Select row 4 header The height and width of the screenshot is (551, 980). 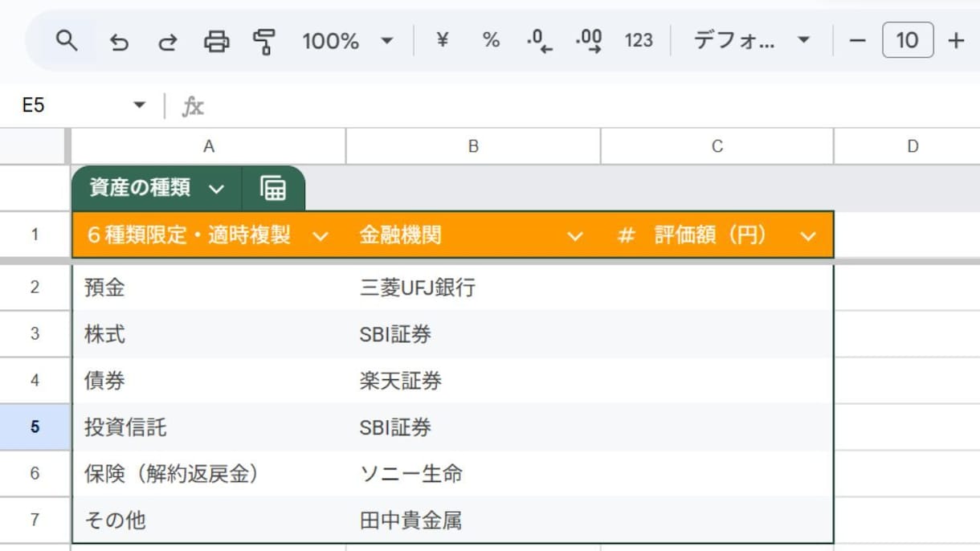click(35, 380)
